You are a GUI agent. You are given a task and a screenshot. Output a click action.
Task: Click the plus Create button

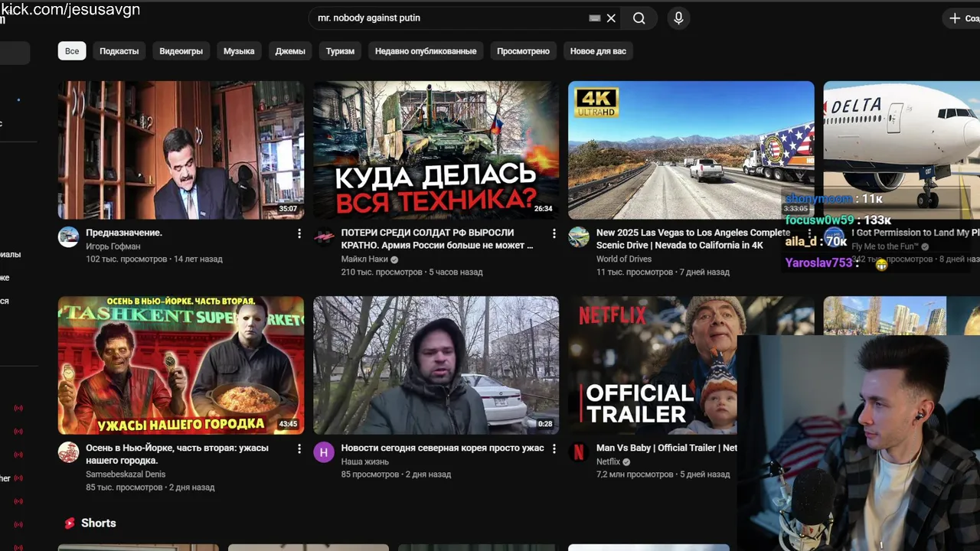[x=963, y=18]
